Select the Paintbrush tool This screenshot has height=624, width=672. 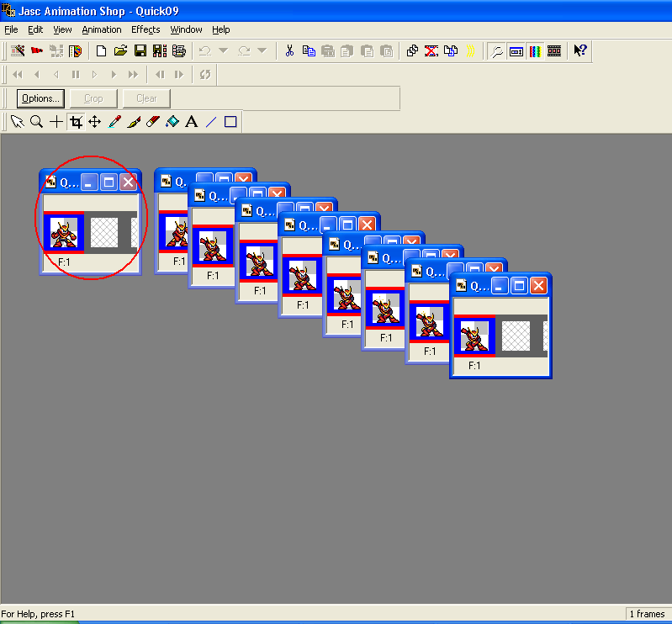134,122
